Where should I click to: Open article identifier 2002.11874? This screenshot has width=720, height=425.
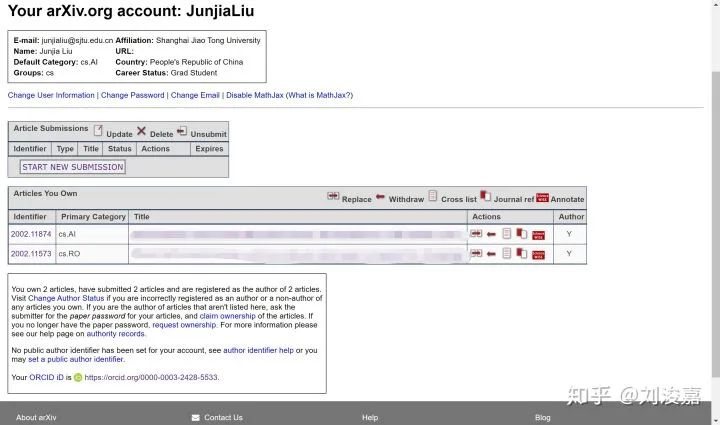point(31,234)
